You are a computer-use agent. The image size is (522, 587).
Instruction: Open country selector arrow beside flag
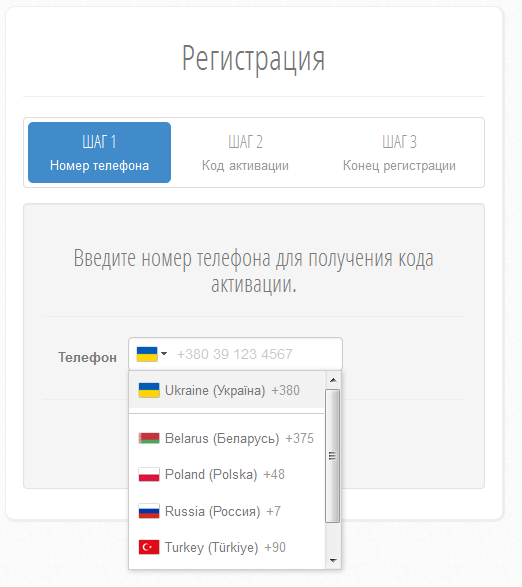(x=164, y=353)
